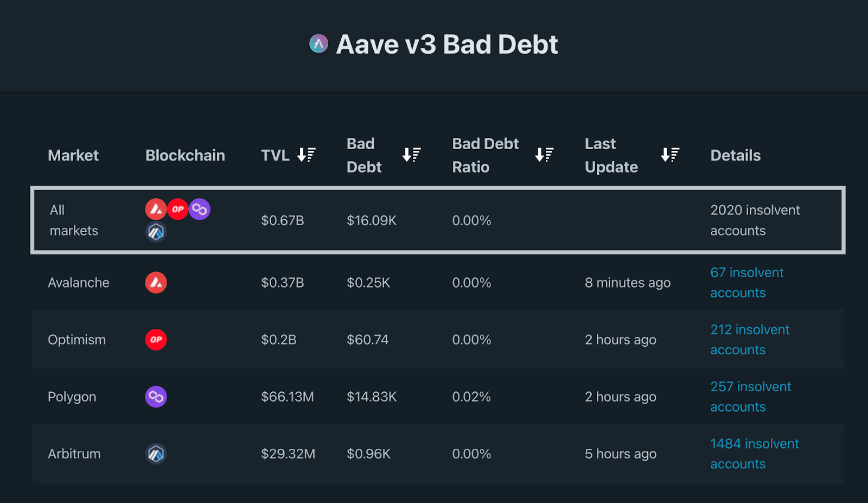The height and width of the screenshot is (503, 868).
Task: Click the Optimism icon in Optimism row
Action: coord(156,340)
